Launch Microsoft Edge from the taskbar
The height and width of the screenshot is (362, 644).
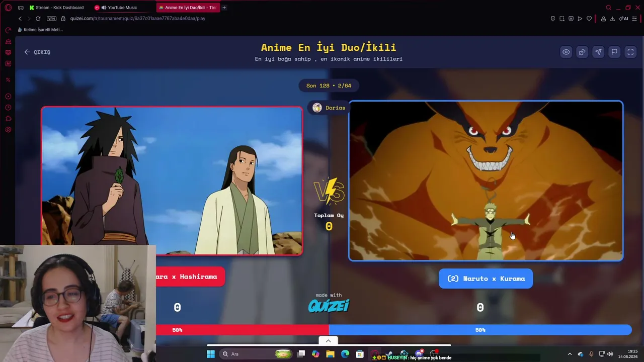click(x=345, y=354)
